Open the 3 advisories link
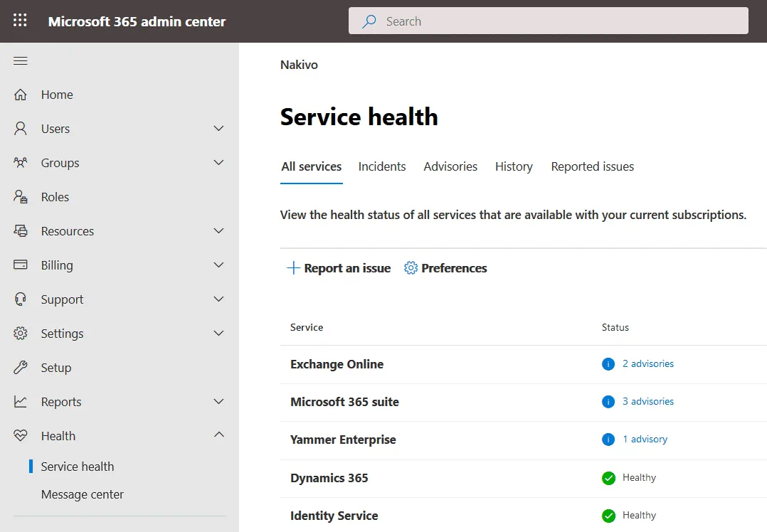The width and height of the screenshot is (767, 532). click(647, 401)
